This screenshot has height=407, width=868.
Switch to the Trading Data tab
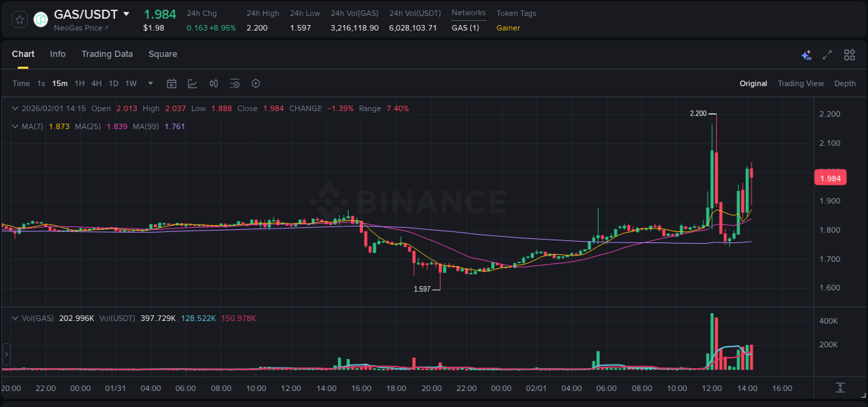tap(107, 53)
